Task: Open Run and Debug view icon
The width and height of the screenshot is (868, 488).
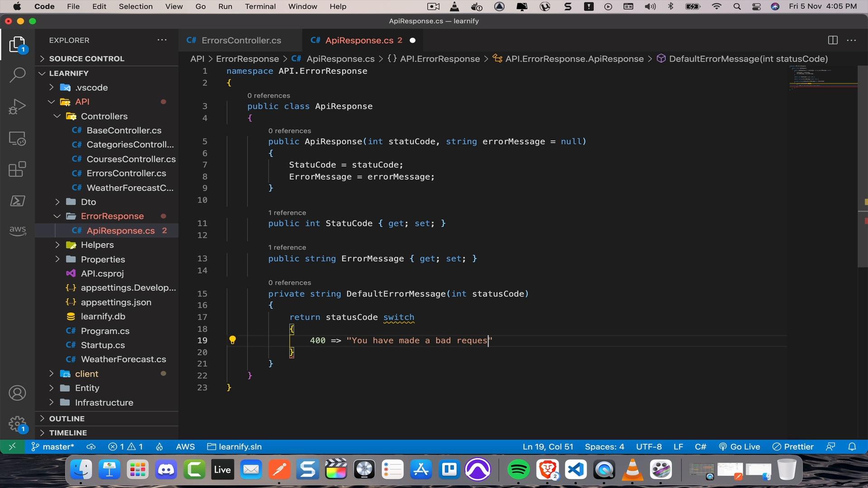Action: coord(18,107)
